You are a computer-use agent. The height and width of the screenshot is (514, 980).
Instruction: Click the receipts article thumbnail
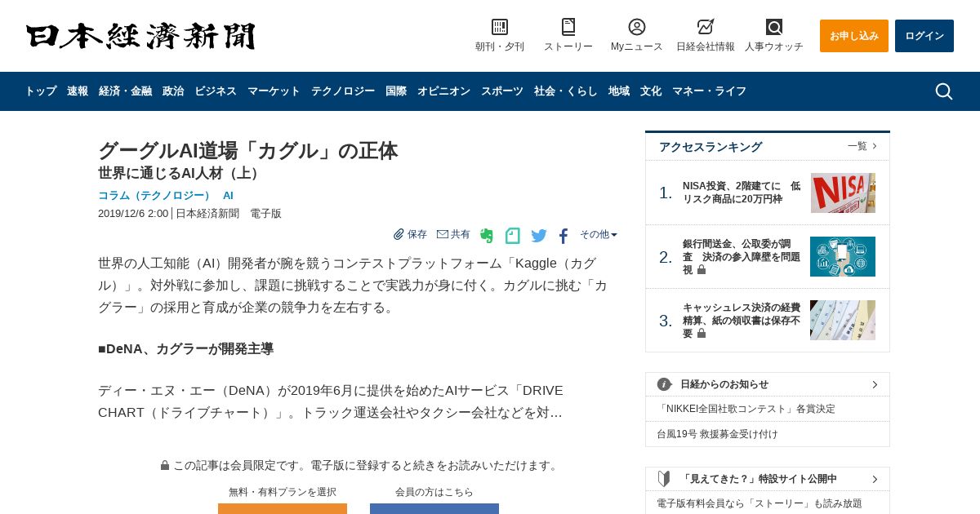(x=843, y=321)
